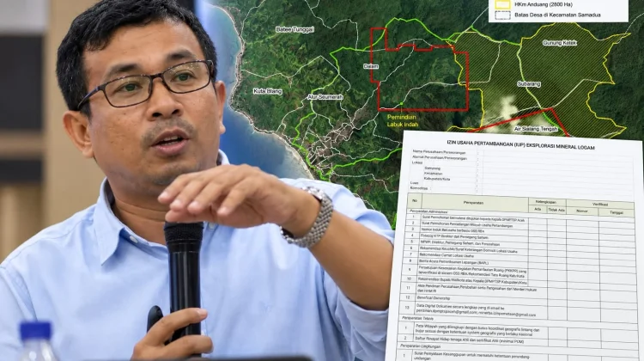Select the legend text "HKm Anduang (2800 Ha)"
This screenshot has height=361, width=644.
(543, 4)
